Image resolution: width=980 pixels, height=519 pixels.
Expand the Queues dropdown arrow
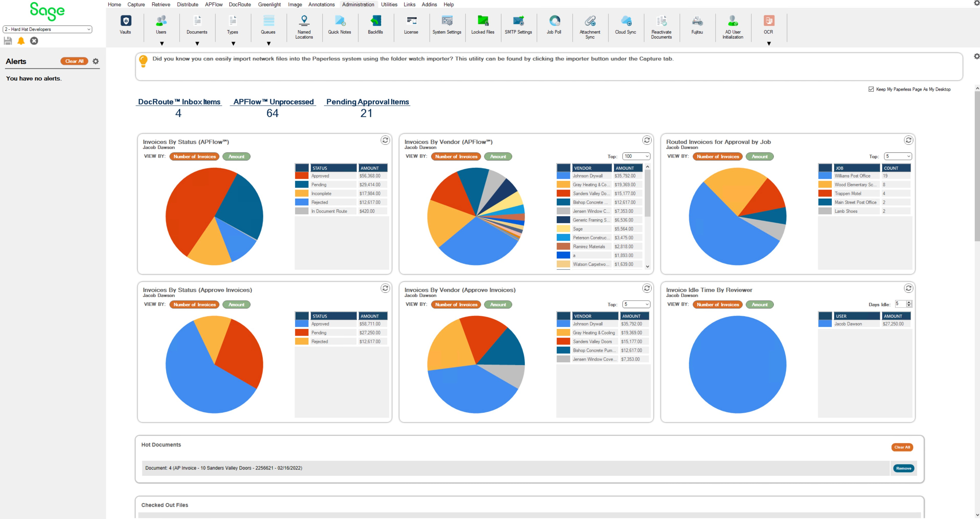[269, 43]
